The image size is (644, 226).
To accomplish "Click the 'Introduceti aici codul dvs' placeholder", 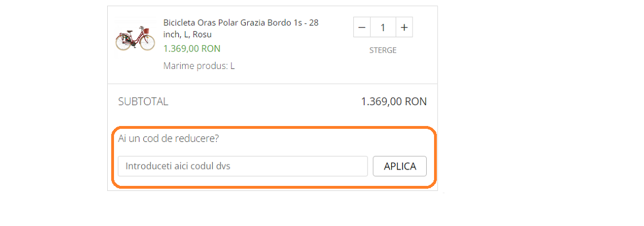I will point(178,166).
